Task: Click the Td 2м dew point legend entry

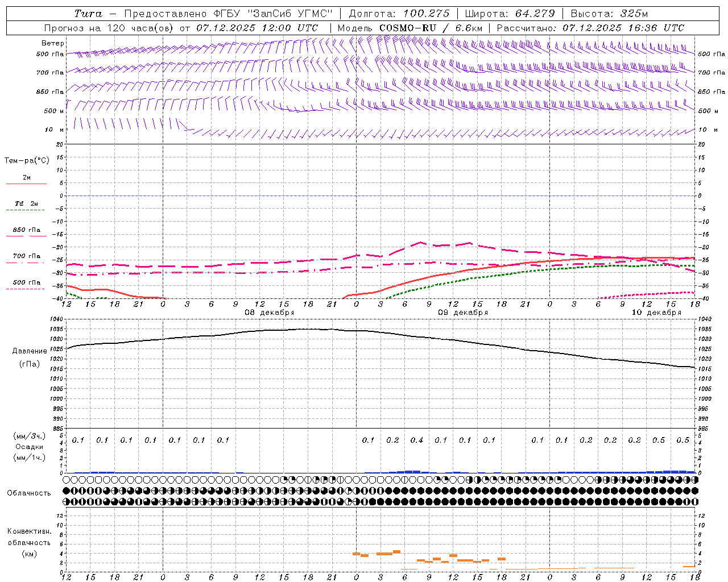Action: [27, 203]
